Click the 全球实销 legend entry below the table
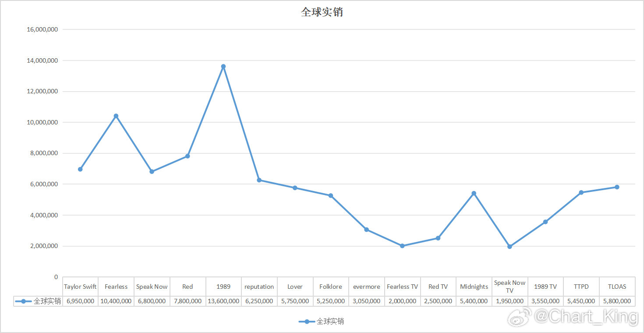Image resolution: width=644 pixels, height=333 pixels. (322, 321)
